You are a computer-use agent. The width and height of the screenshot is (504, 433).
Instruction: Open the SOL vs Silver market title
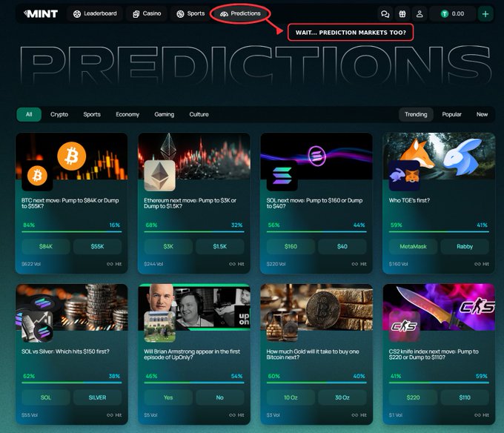click(65, 351)
